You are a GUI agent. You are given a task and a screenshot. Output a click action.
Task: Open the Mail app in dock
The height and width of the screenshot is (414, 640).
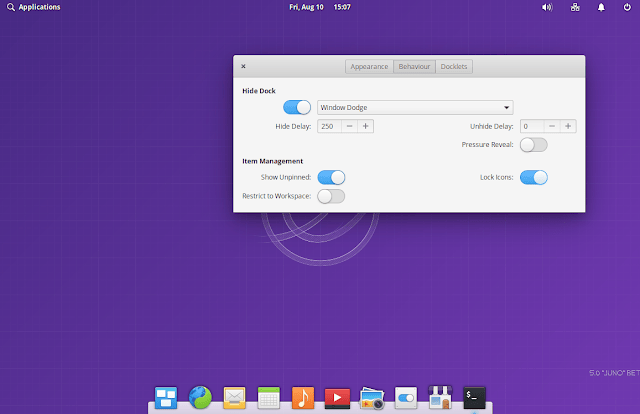pyautogui.click(x=235, y=398)
